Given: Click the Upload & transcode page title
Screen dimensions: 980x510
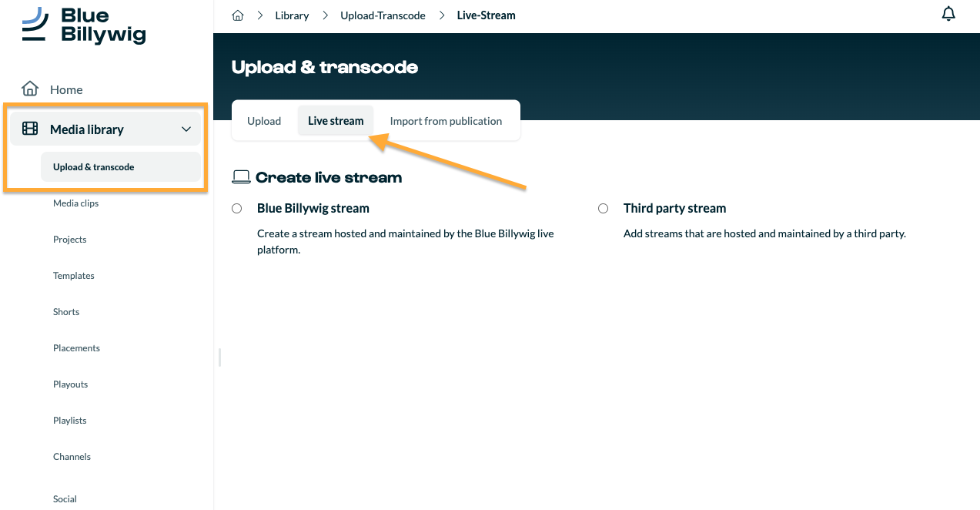Looking at the screenshot, I should tap(325, 68).
